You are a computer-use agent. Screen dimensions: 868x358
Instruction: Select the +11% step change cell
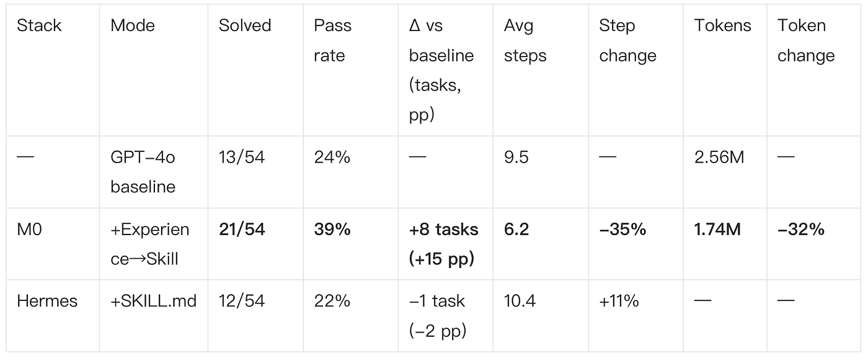coord(619,301)
